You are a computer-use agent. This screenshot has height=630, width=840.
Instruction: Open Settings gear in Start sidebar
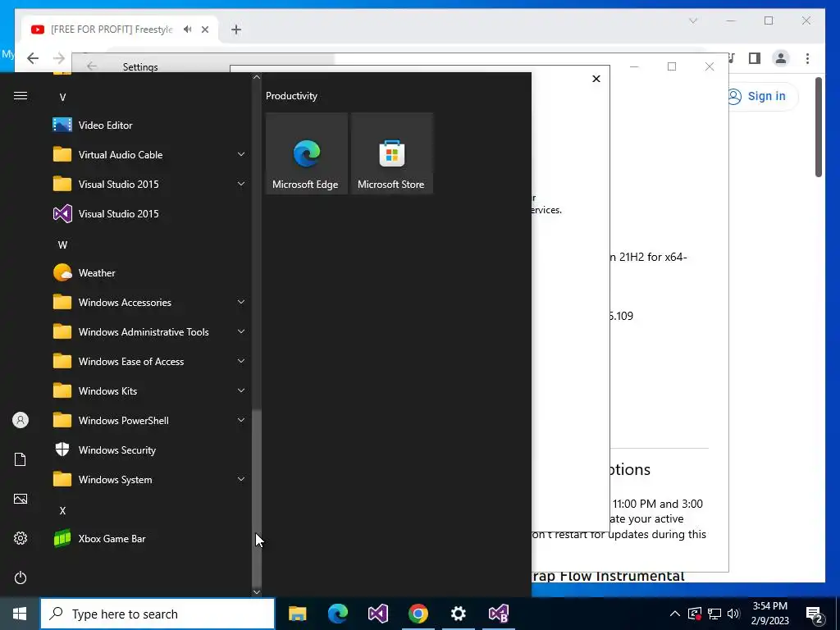pyautogui.click(x=21, y=538)
